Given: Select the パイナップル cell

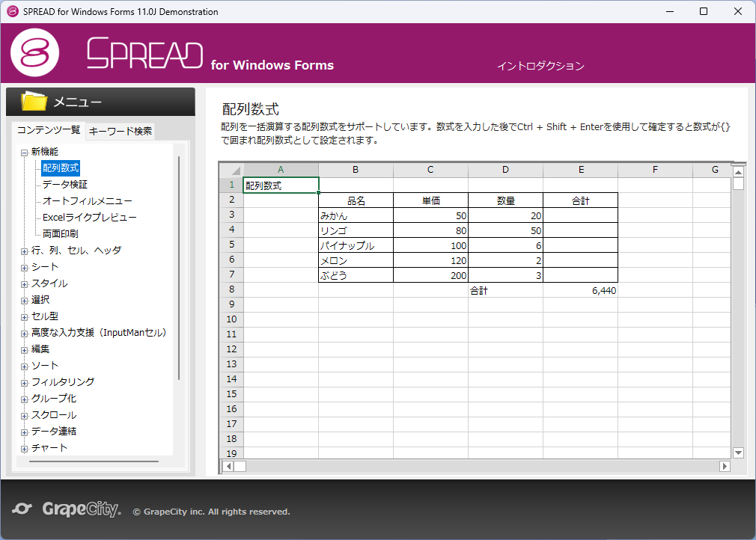Looking at the screenshot, I should [x=356, y=245].
